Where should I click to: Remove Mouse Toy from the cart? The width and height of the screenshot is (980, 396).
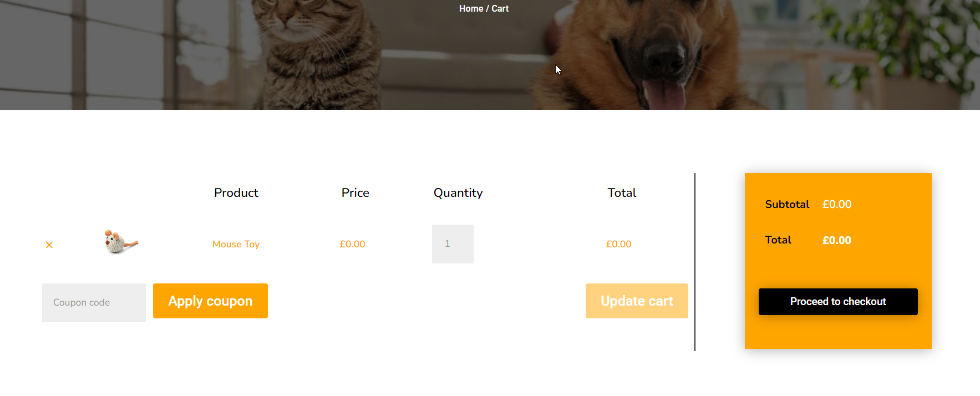[x=49, y=245]
